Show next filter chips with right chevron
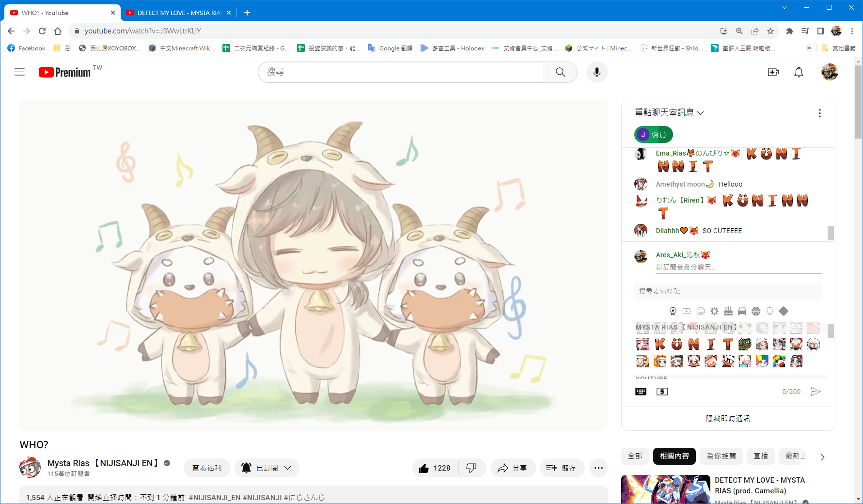Screen dimensions: 863x504 tap(822, 457)
